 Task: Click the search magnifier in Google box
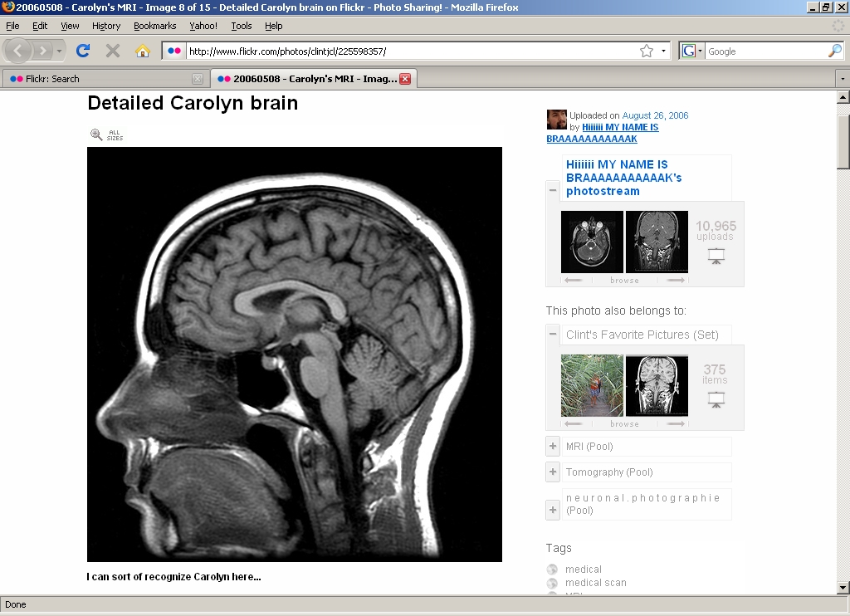tap(834, 51)
